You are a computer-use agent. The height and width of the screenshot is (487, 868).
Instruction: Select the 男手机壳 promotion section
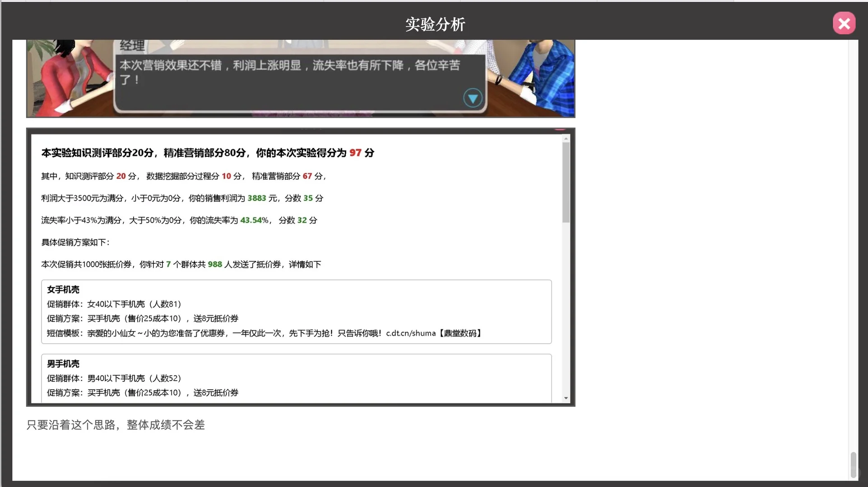[x=296, y=379]
